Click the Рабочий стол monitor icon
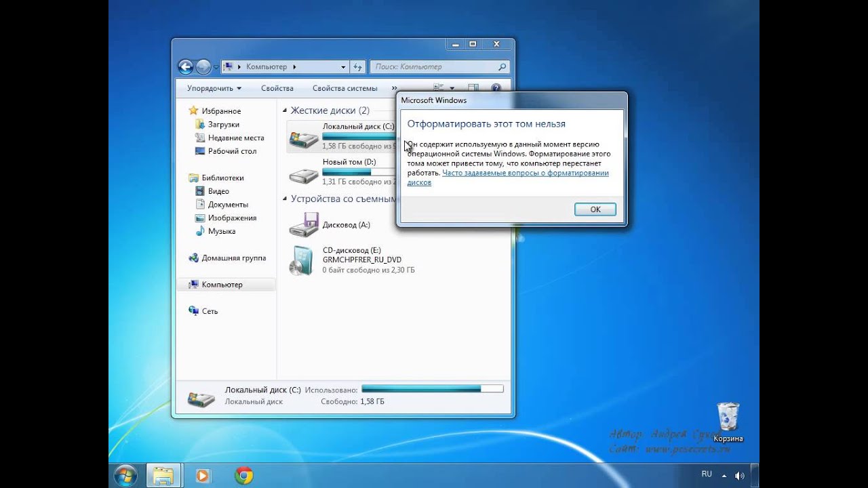This screenshot has height=488, width=868. click(200, 151)
